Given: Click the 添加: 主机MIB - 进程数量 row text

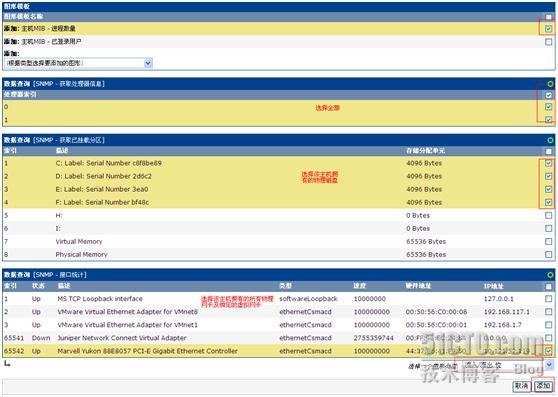Looking at the screenshot, I should click(40, 28).
